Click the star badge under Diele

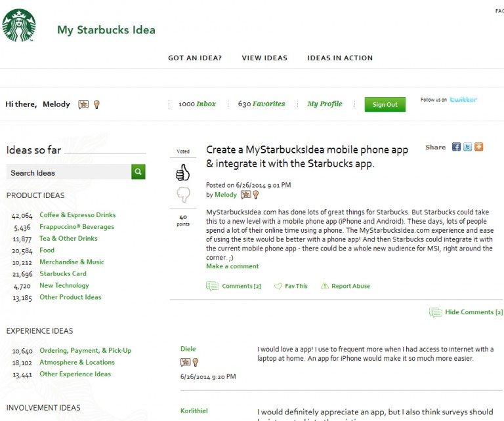(186, 362)
